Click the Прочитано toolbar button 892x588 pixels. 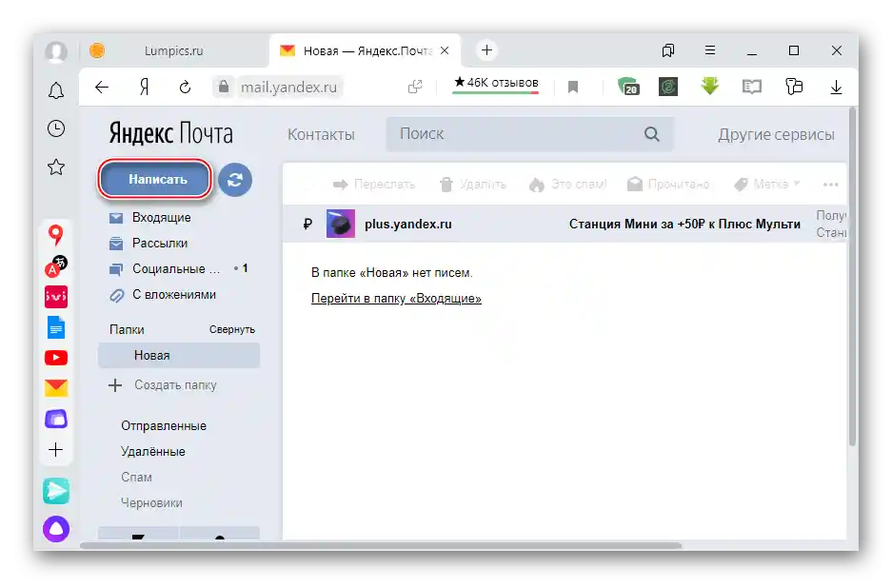[x=668, y=184]
